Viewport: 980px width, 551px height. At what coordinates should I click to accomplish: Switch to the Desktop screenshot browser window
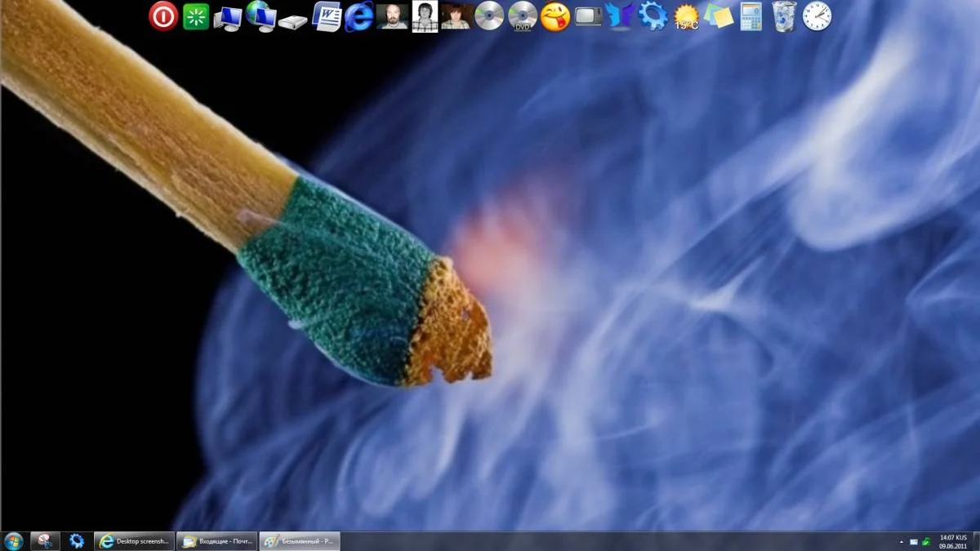click(135, 540)
